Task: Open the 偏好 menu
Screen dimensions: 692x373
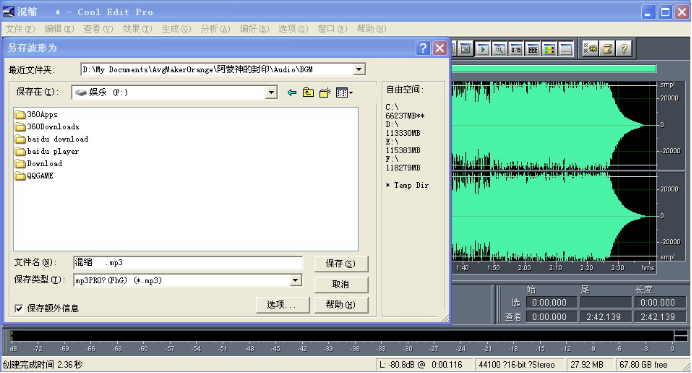Action: pos(254,29)
